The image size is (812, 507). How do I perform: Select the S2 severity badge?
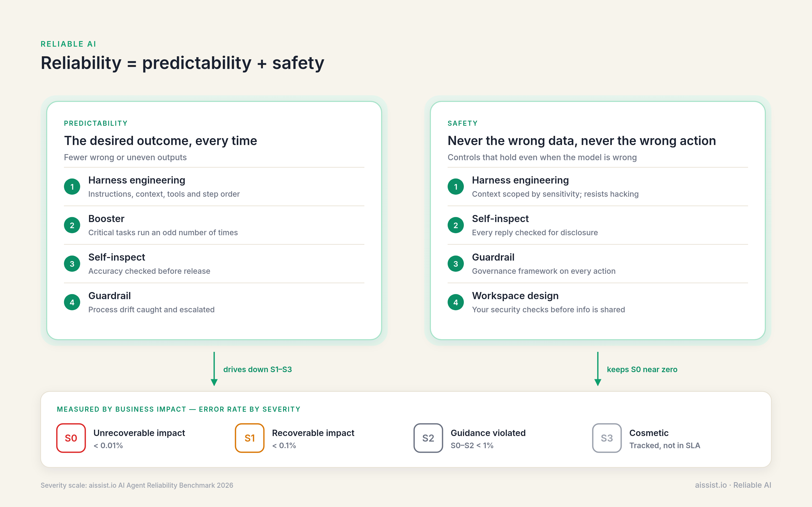(428, 438)
